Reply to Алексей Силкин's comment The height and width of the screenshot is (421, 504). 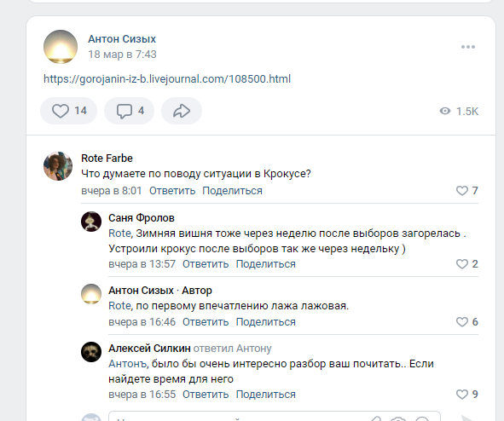206,395
